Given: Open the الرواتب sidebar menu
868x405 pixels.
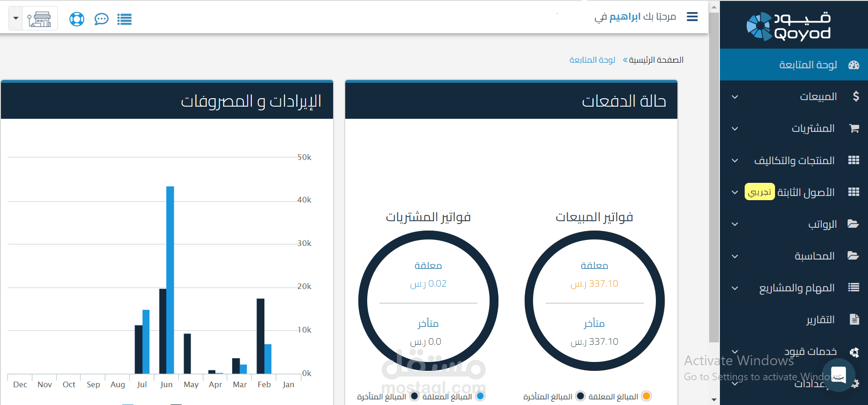Looking at the screenshot, I should click(x=794, y=224).
